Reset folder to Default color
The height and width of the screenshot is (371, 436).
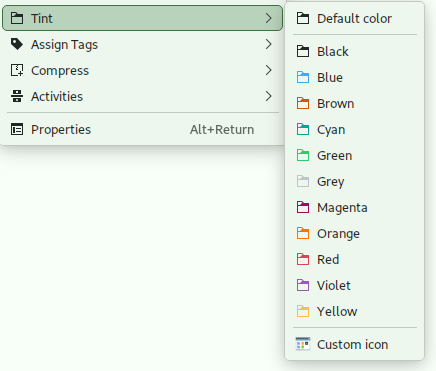355,18
